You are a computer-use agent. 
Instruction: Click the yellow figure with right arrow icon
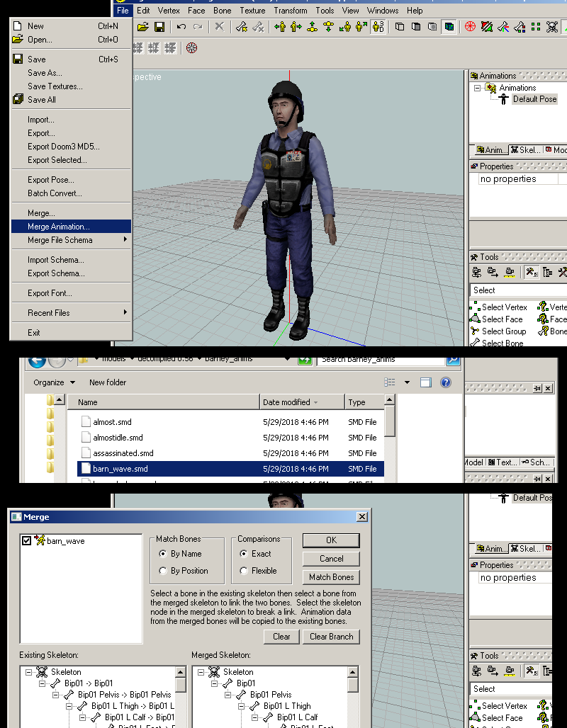click(296, 27)
